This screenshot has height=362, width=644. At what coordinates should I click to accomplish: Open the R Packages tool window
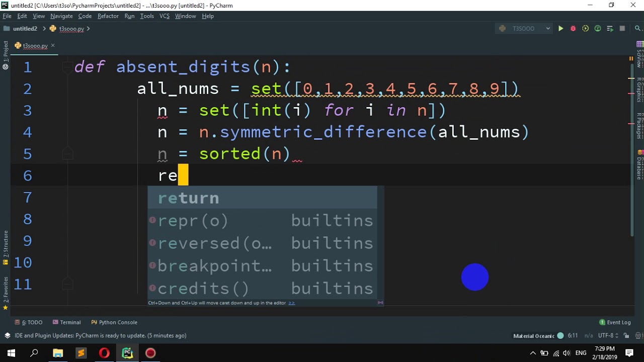[x=640, y=126]
